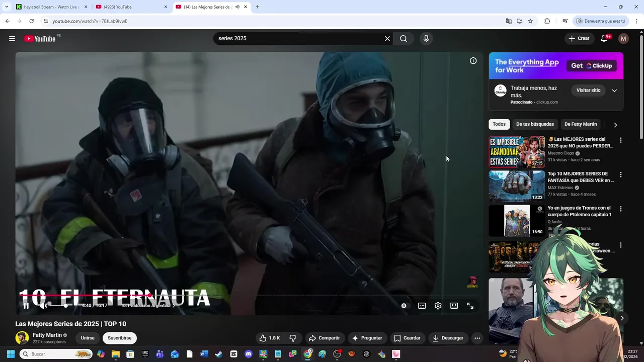Toggle autoplay switch in player
Viewport: 644px width, 362px height.
click(404, 306)
